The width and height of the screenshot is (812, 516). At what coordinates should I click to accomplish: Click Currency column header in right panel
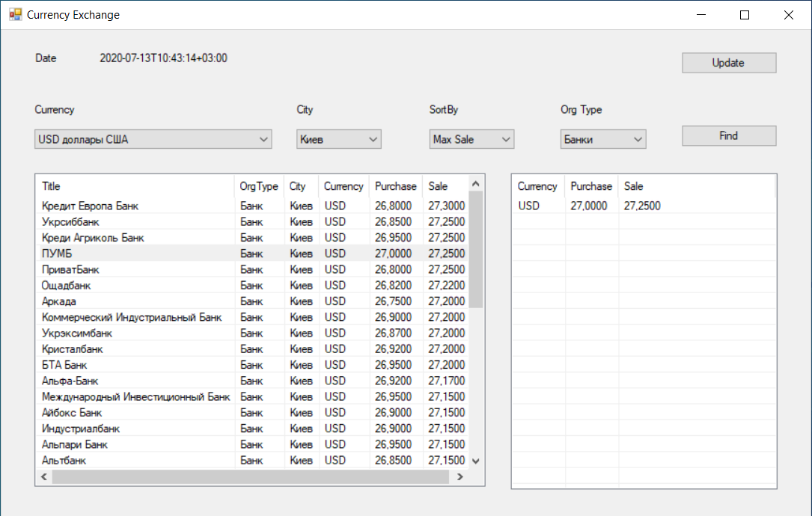coord(539,186)
